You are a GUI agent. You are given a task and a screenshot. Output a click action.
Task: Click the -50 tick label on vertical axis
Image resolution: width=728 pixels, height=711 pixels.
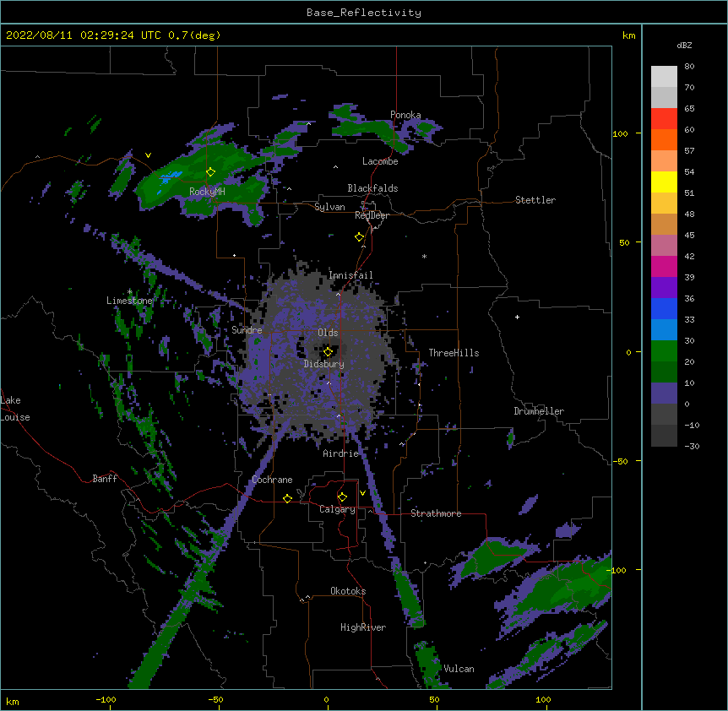[x=620, y=461]
